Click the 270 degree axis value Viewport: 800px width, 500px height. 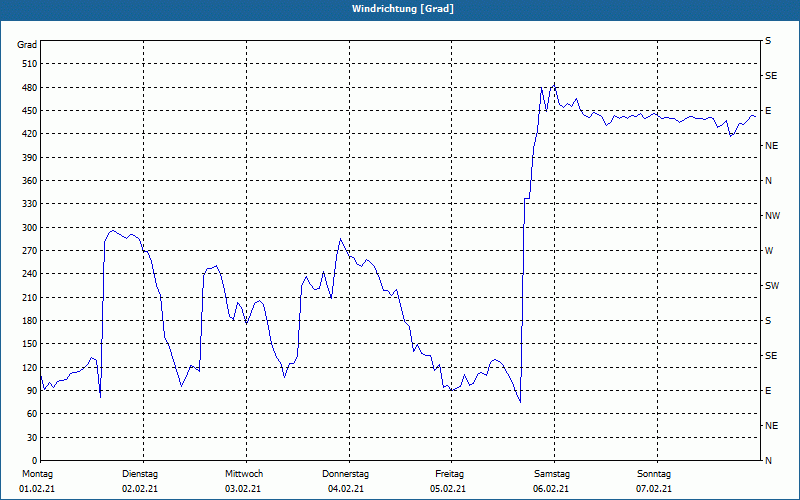(x=30, y=251)
